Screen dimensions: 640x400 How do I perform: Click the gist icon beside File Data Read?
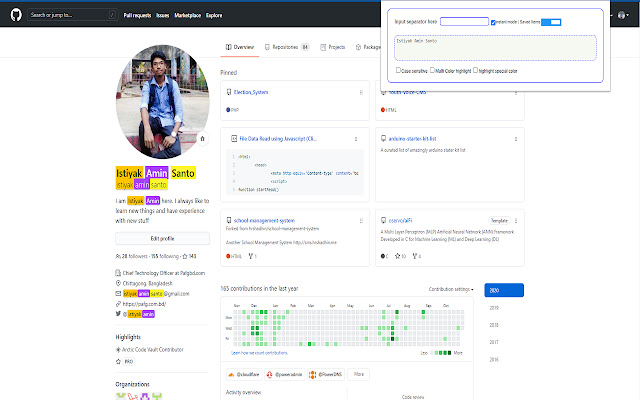click(232, 139)
